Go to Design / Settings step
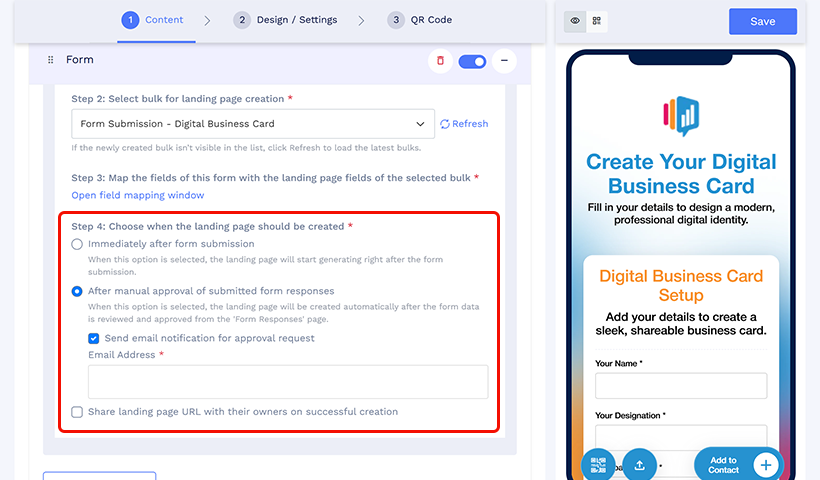Screen dimensions: 820x480 click(x=285, y=20)
